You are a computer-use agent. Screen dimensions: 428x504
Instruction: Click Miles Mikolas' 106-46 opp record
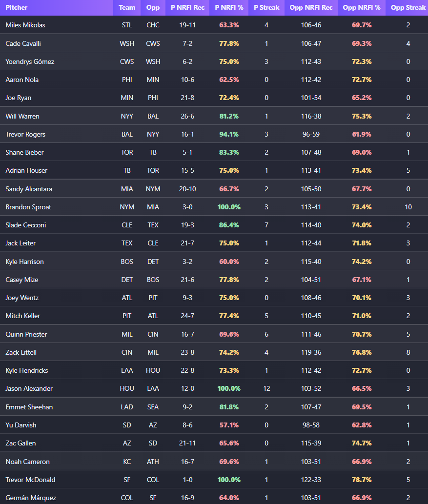(x=311, y=25)
